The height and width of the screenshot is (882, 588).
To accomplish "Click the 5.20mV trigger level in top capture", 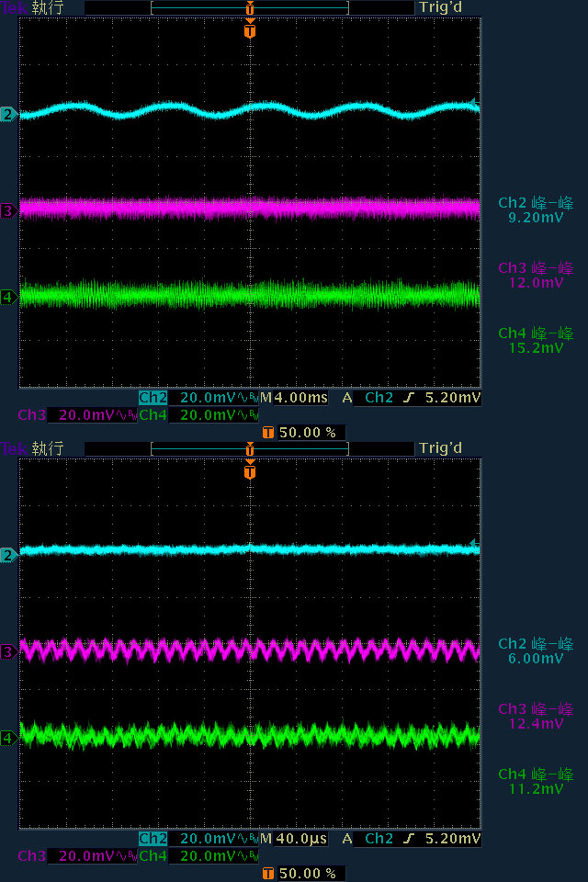I will pos(453,398).
